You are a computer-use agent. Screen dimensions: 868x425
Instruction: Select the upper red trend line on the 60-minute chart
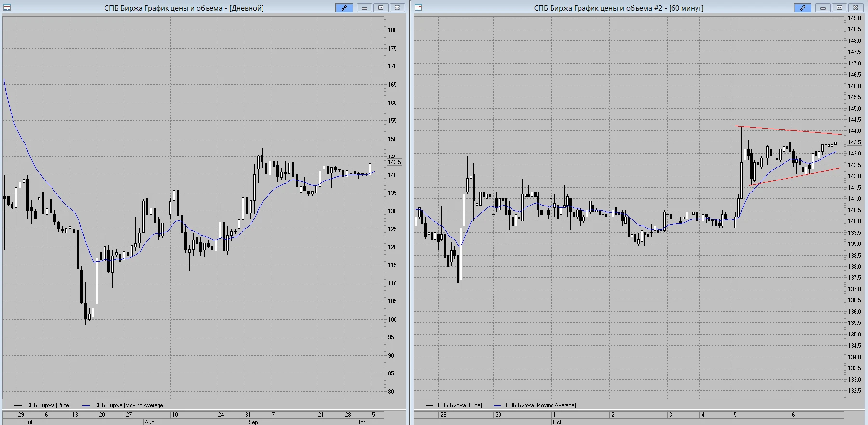pyautogui.click(x=788, y=130)
